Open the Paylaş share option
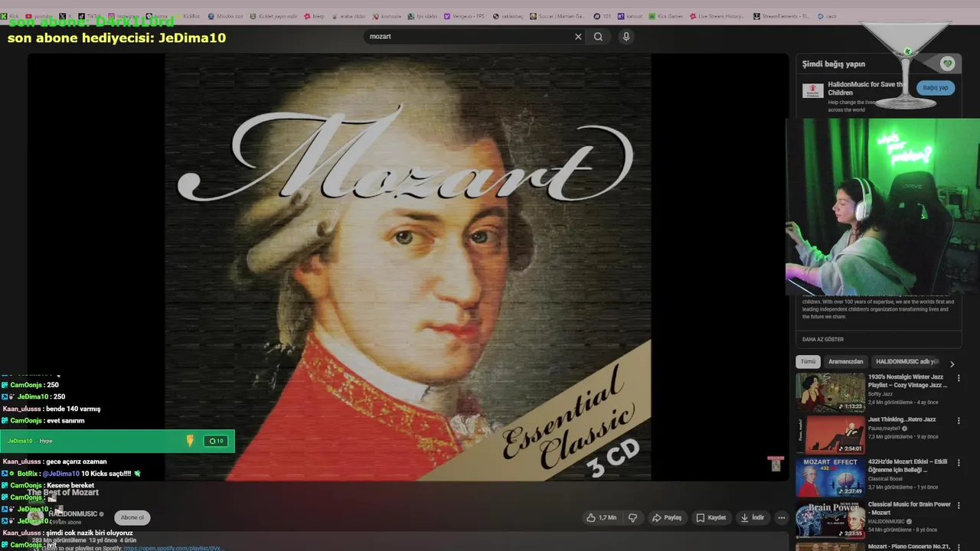Image resolution: width=980 pixels, height=551 pixels. pyautogui.click(x=667, y=518)
